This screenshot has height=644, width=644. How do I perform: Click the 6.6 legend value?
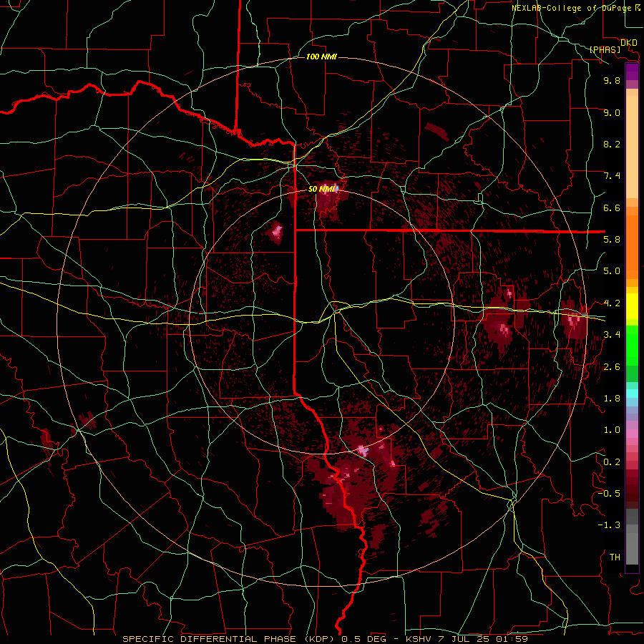pyautogui.click(x=612, y=208)
